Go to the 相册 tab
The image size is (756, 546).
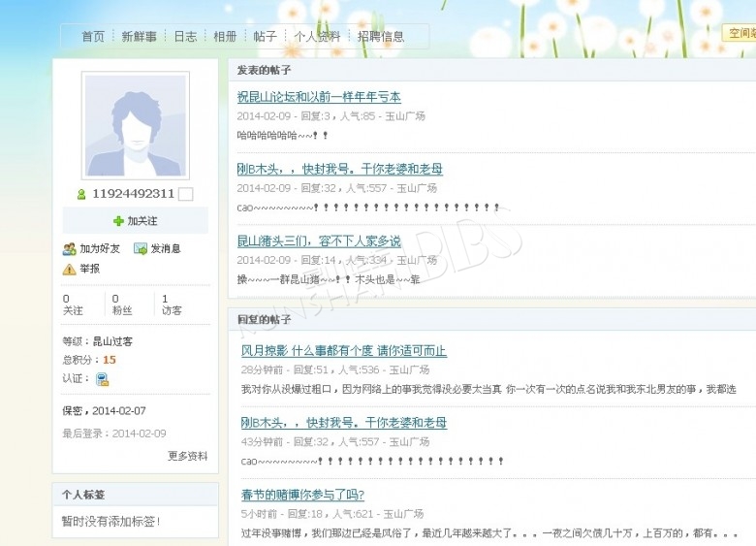tap(225, 36)
